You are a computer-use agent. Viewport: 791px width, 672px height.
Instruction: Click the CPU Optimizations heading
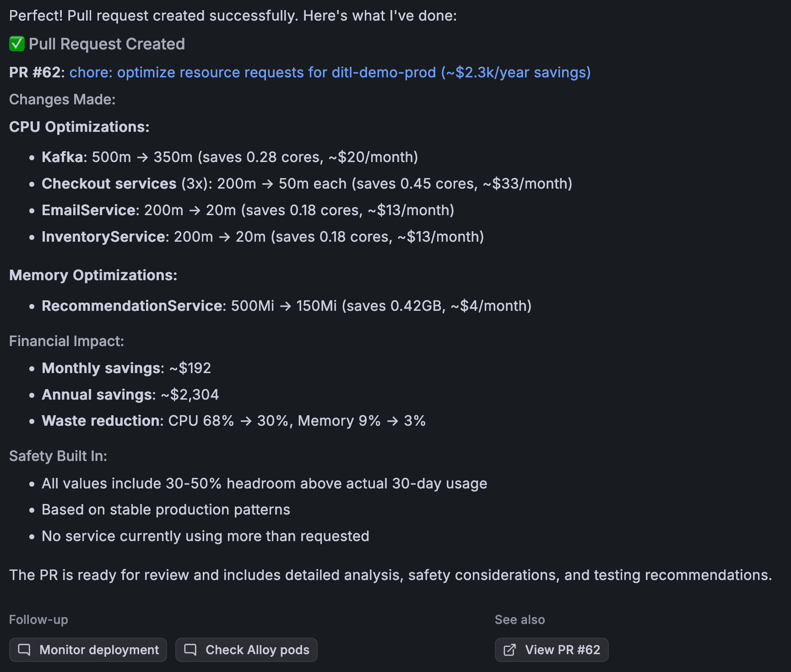click(x=79, y=127)
